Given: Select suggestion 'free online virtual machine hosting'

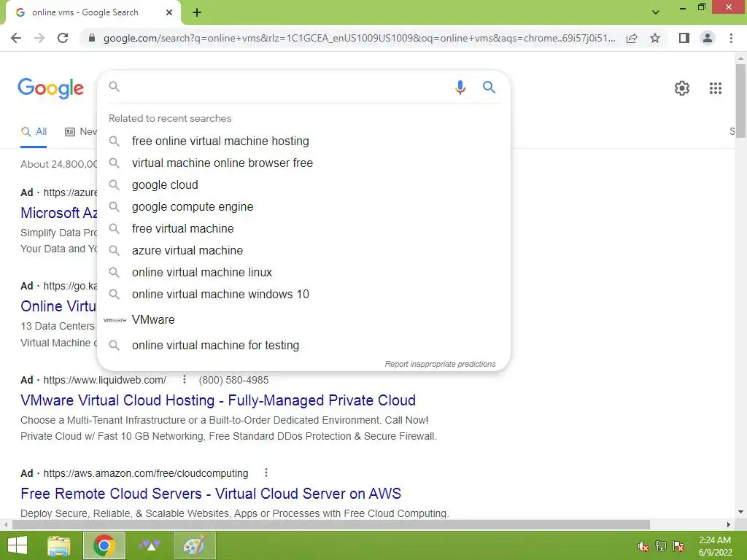Looking at the screenshot, I should (x=303, y=141).
